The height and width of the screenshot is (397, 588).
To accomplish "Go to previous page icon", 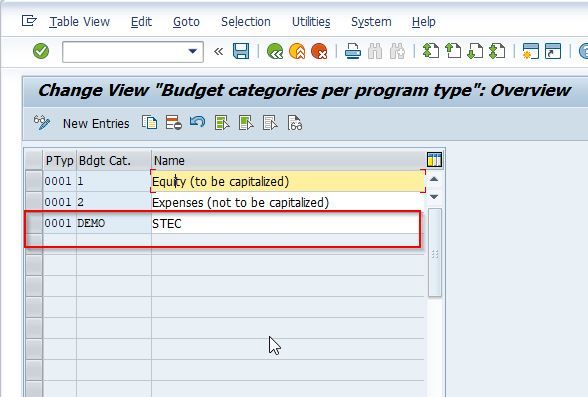I will [x=453, y=51].
